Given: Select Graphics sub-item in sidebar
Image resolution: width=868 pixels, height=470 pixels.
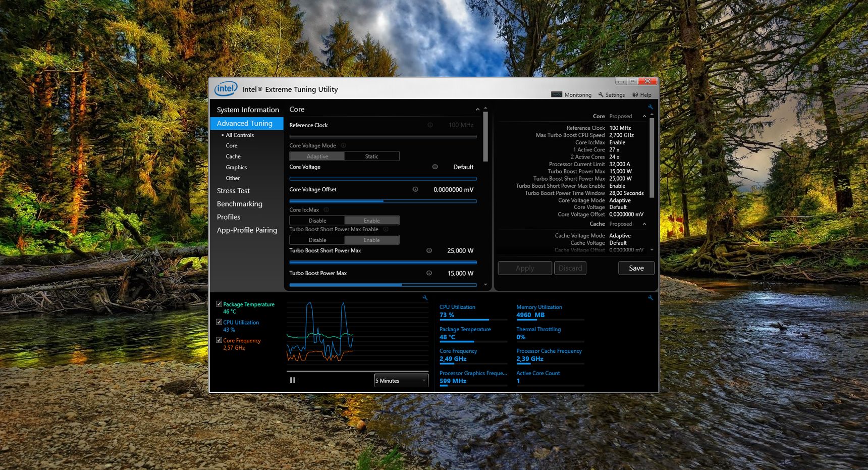Looking at the screenshot, I should (236, 168).
